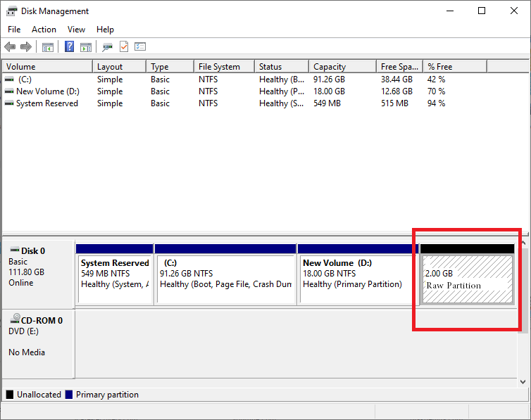
Task: Select the 2.00 GB Raw Partition block
Action: tap(468, 274)
